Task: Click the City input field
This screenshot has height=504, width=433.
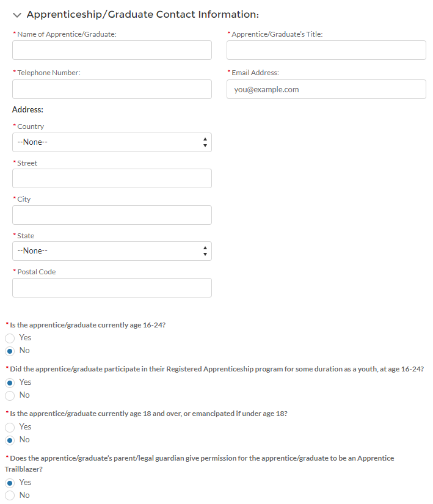Action: coord(112,215)
